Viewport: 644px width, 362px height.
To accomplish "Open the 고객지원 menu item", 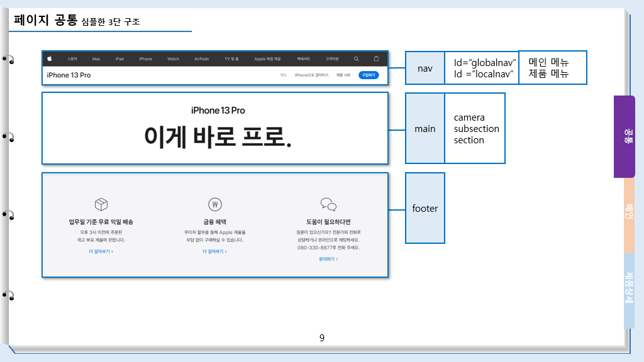I will pos(332,59).
